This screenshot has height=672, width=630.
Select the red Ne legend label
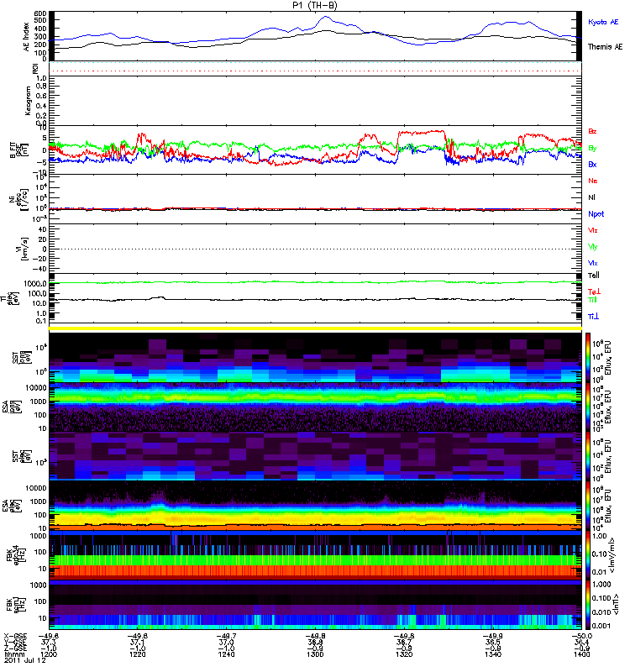tap(593, 181)
